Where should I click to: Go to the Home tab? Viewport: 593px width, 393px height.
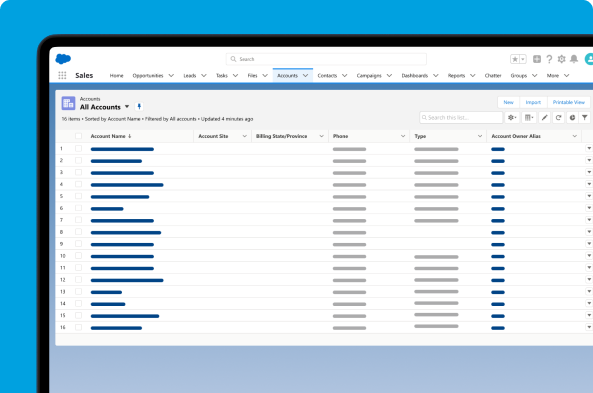(116, 76)
